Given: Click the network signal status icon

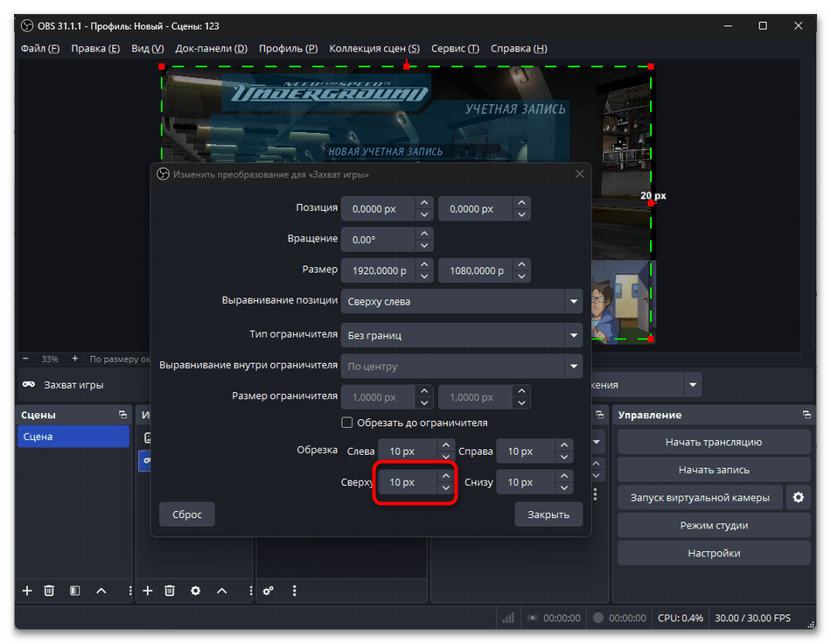Looking at the screenshot, I should coord(508,618).
